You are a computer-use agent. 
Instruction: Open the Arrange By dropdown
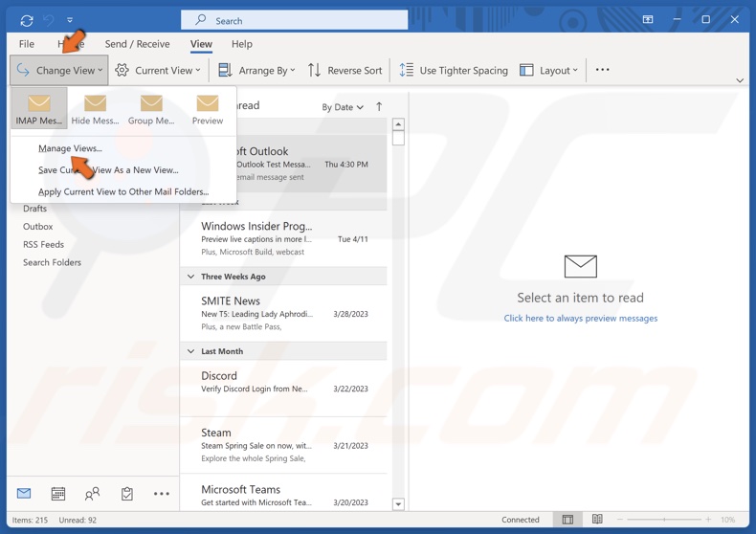(256, 71)
